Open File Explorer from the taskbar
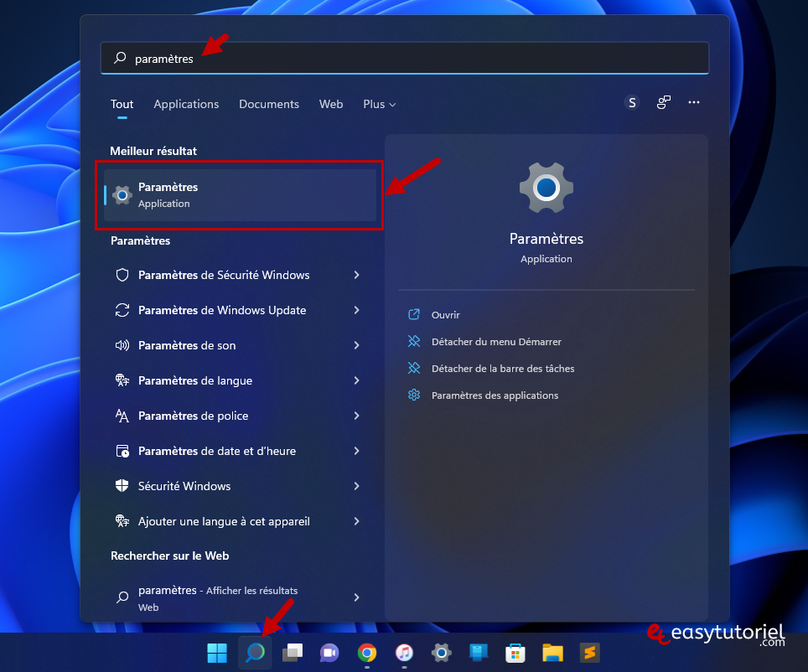This screenshot has height=672, width=808. [x=552, y=653]
